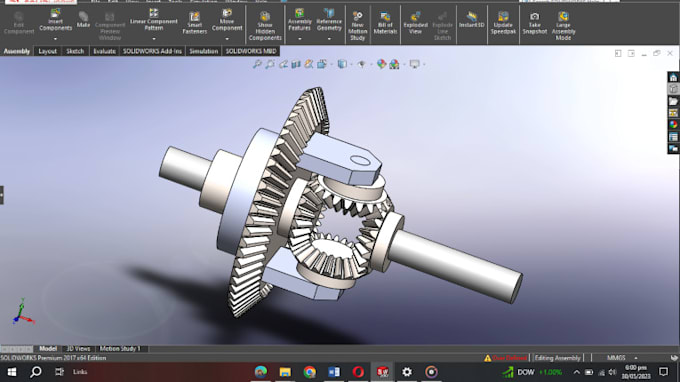The height and width of the screenshot is (382, 680).
Task: Click Dynamic Annotation Views icon
Action: [x=309, y=64]
